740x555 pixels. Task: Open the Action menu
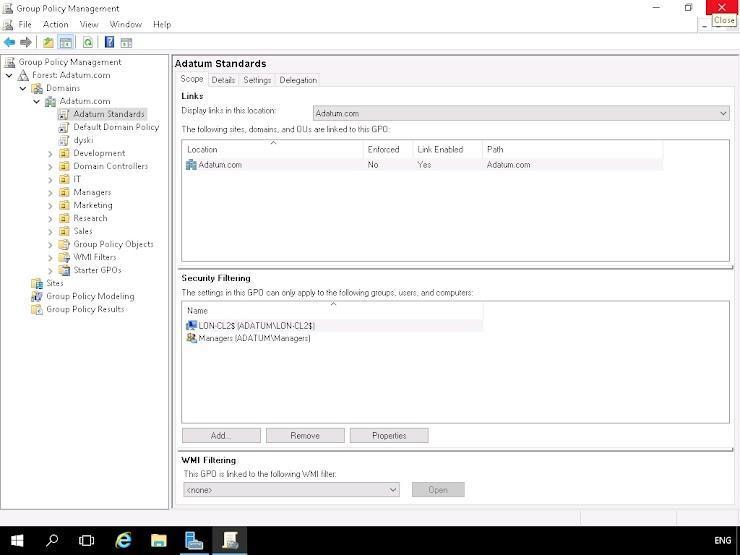coord(56,25)
